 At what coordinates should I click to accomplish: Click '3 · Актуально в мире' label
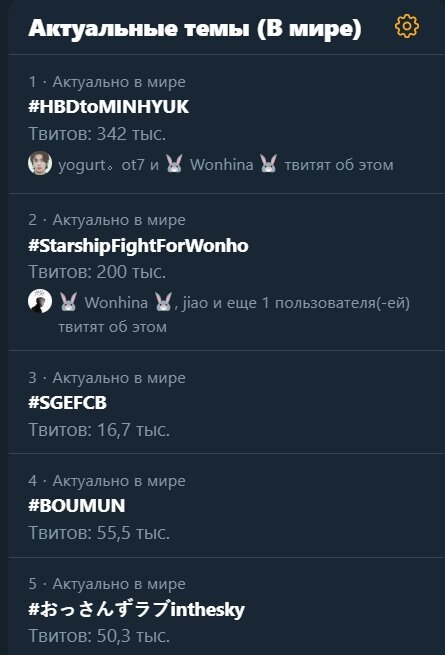(107, 378)
